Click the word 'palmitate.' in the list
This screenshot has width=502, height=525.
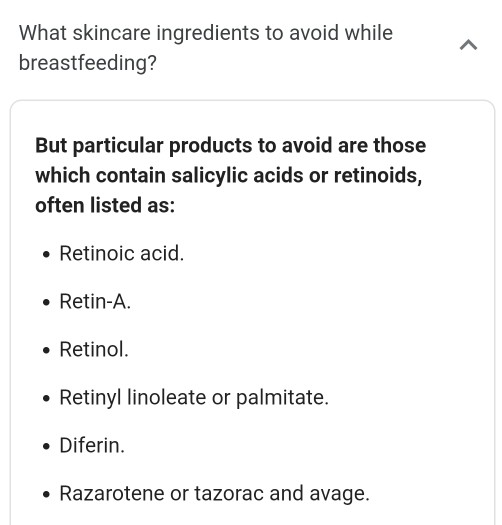click(283, 398)
